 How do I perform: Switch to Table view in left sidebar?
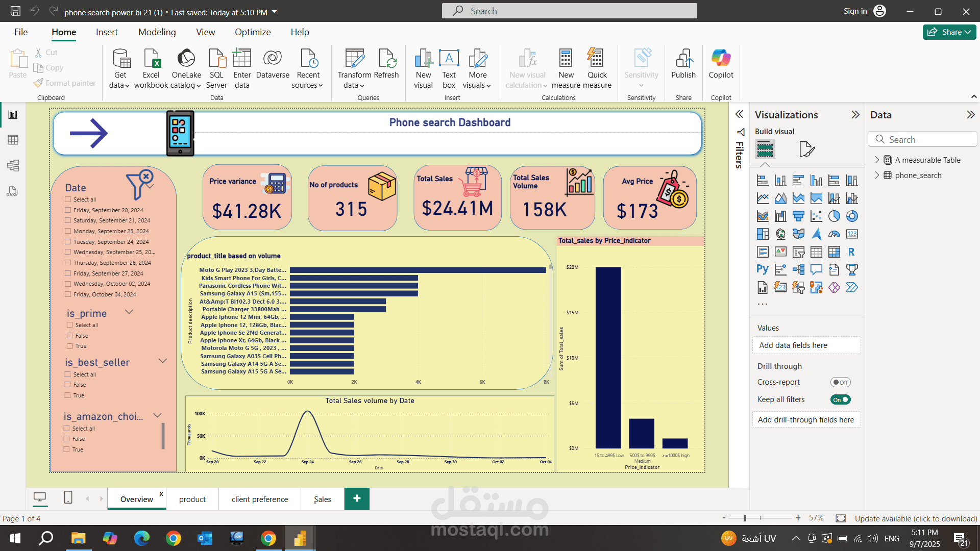pos(13,140)
